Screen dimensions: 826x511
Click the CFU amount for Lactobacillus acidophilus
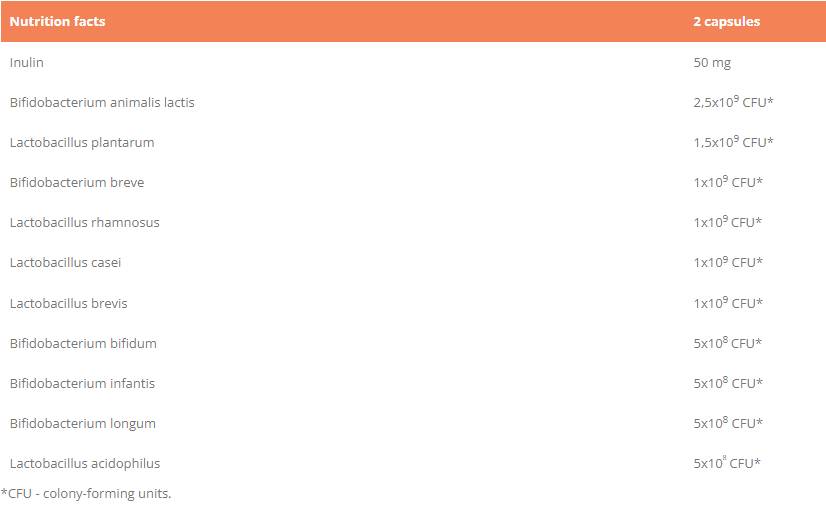tap(728, 463)
